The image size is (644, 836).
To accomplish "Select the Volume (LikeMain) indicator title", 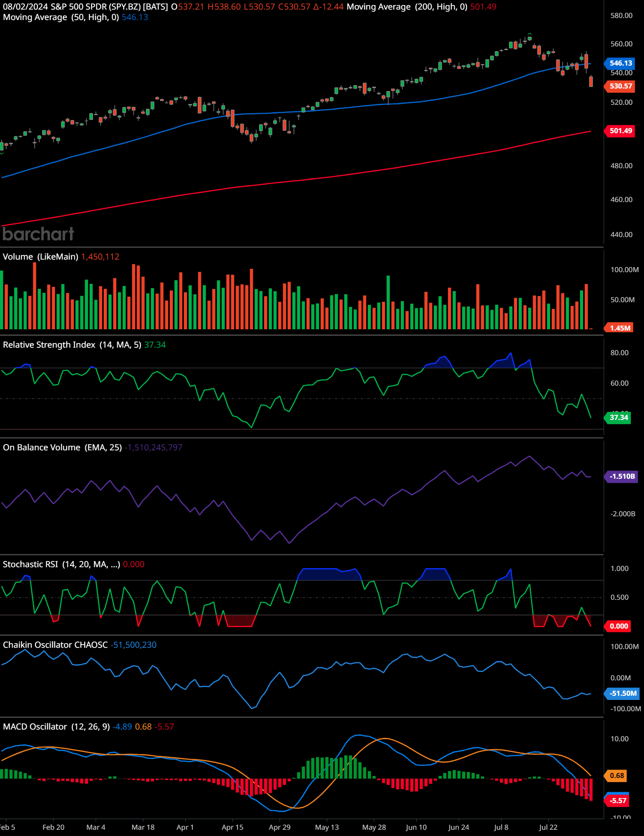I will click(40, 257).
